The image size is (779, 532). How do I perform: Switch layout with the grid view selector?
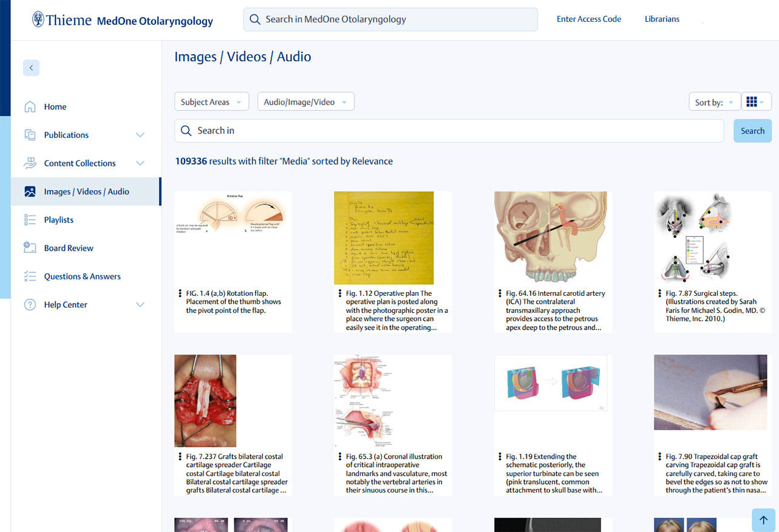point(755,102)
